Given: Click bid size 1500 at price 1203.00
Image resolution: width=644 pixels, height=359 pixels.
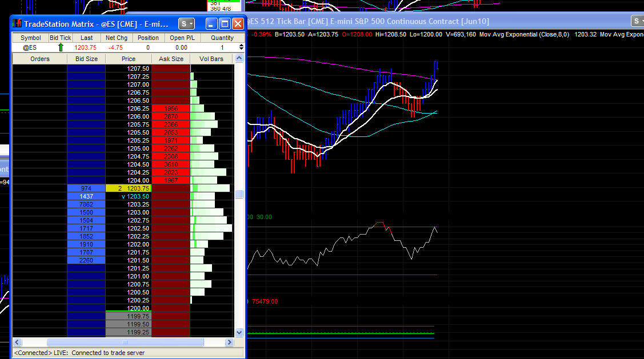Looking at the screenshot, I should coord(86,212).
